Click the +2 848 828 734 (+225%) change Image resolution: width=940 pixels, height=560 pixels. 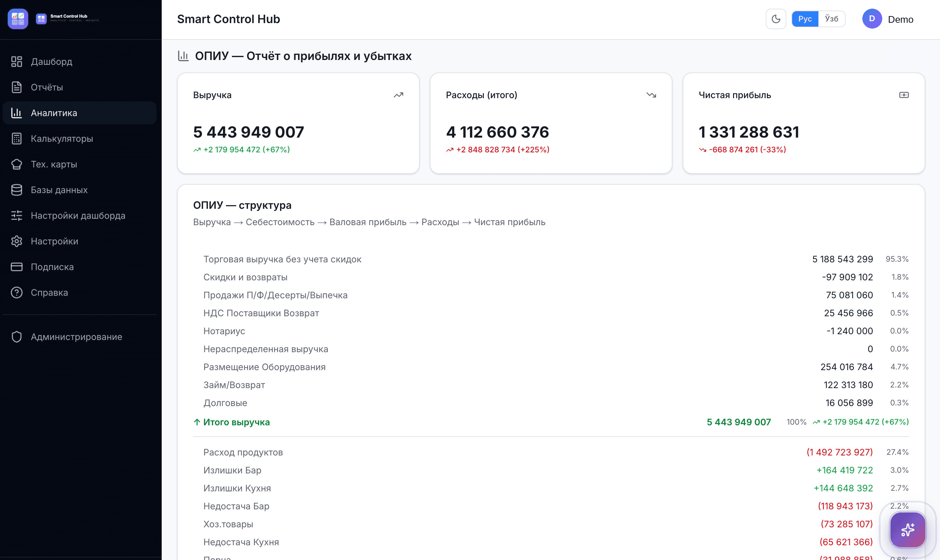coord(498,150)
